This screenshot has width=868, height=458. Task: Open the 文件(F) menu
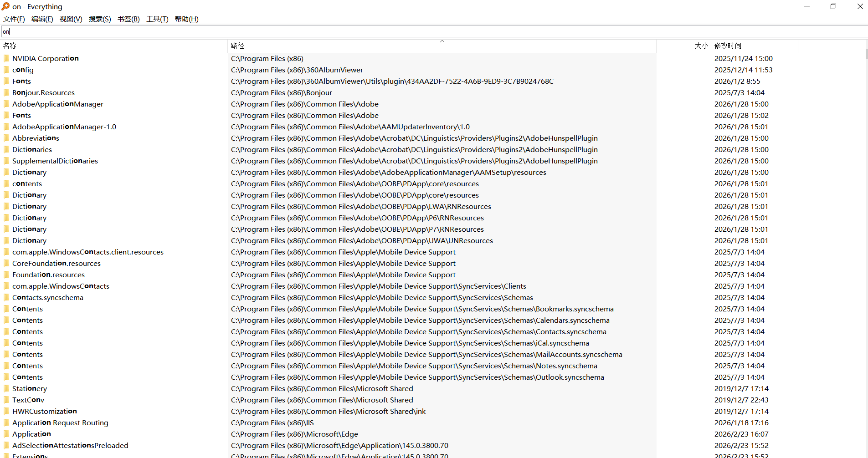point(14,19)
